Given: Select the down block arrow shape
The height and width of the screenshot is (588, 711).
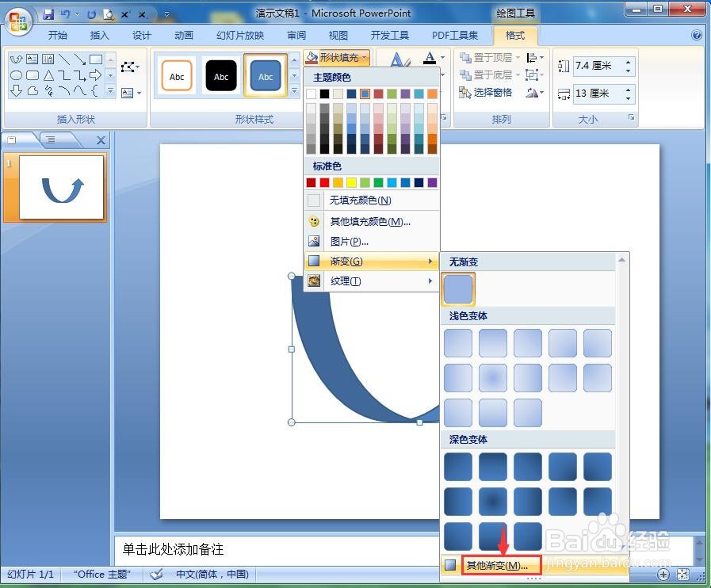Looking at the screenshot, I should point(17,91).
